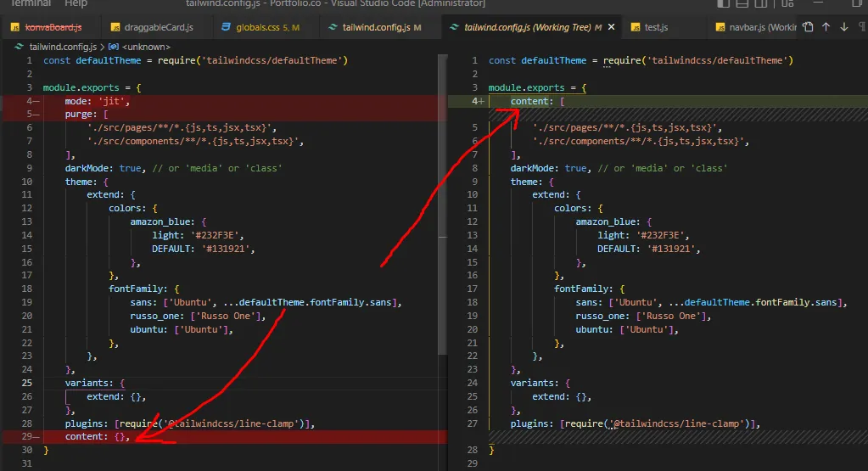Viewport: 868px width, 471px height.
Task: Click "plugins:" line in the left pane
Action: click(190, 424)
